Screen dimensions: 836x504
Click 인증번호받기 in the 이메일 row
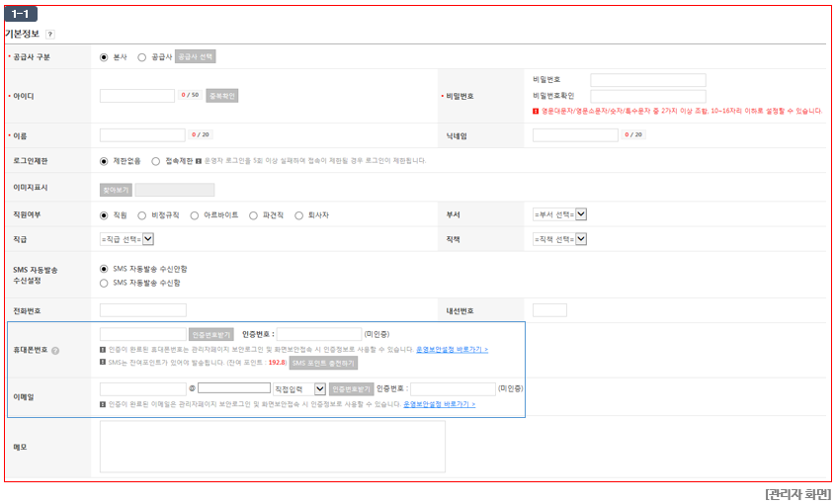point(351,389)
